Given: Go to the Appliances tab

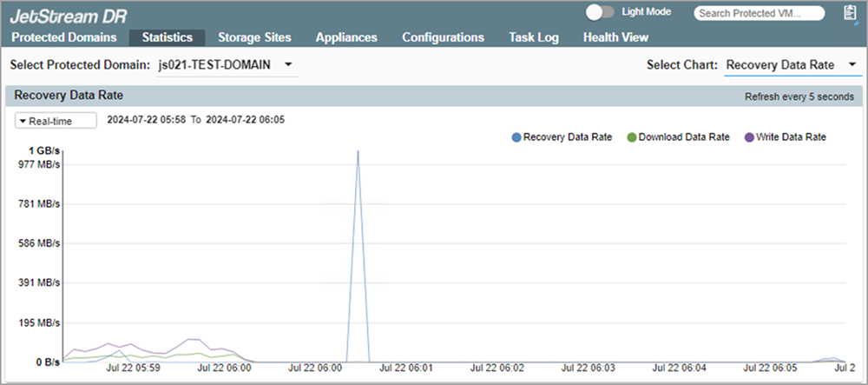Looking at the screenshot, I should pos(346,37).
